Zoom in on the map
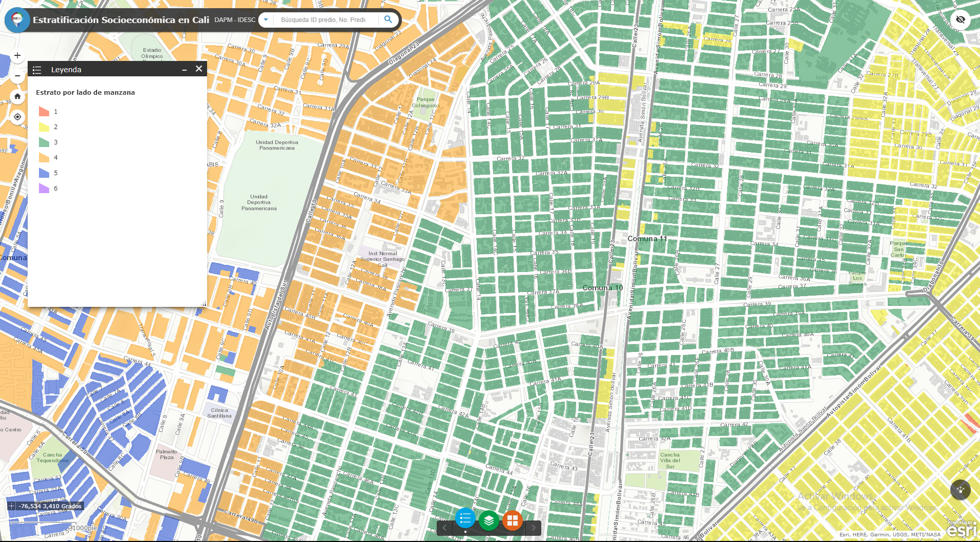Image resolution: width=980 pixels, height=542 pixels. (17, 55)
